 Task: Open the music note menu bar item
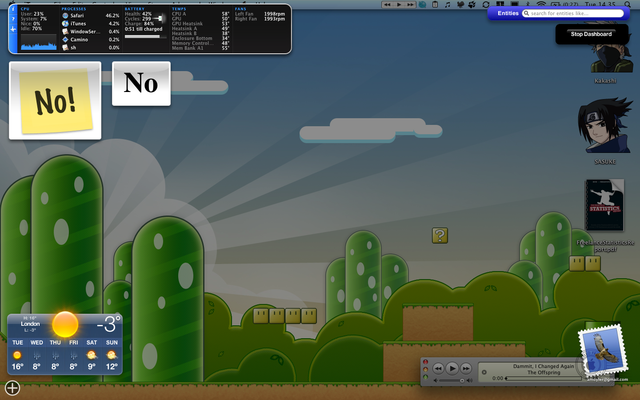(447, 4)
